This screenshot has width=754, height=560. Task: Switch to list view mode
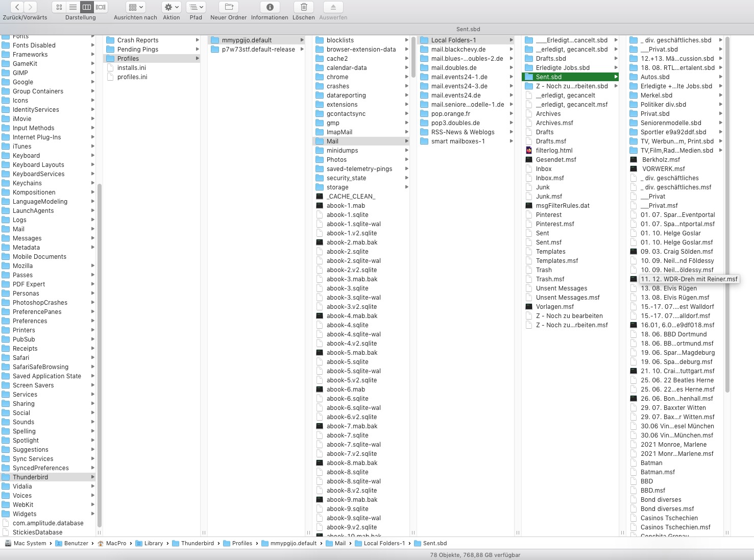pyautogui.click(x=73, y=7)
